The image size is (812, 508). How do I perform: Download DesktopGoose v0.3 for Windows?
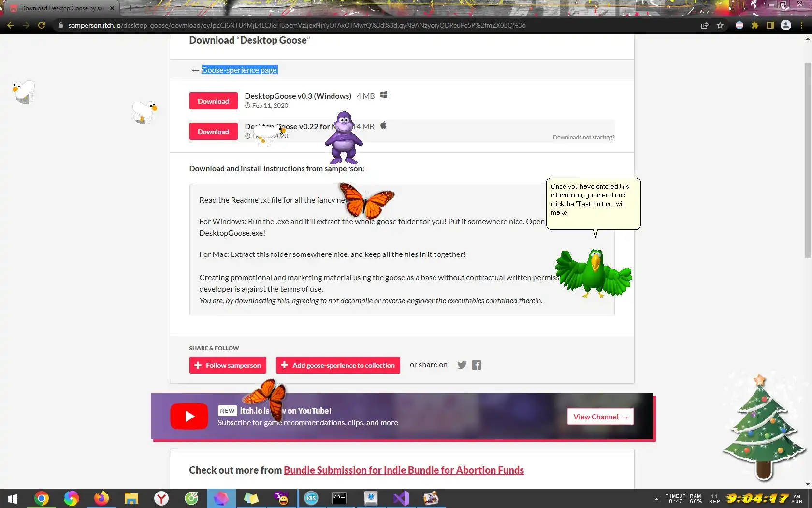213,101
